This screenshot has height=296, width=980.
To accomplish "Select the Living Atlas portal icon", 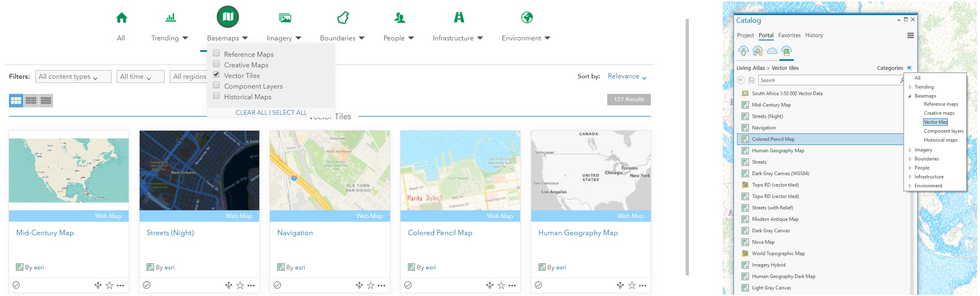I will click(786, 51).
